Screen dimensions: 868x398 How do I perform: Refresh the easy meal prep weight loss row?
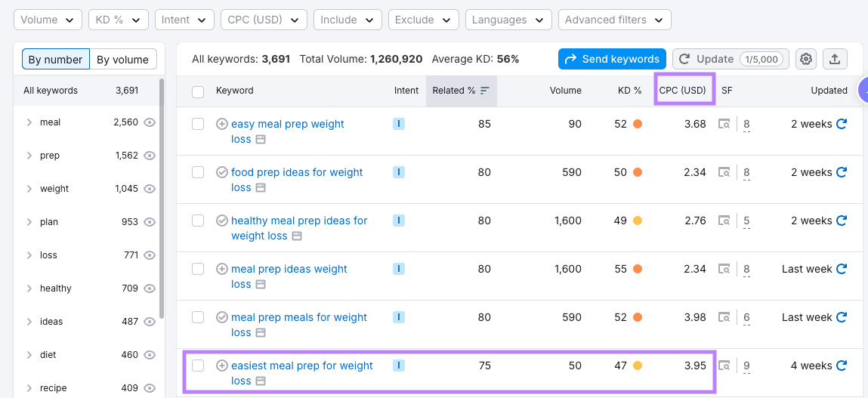tap(842, 124)
